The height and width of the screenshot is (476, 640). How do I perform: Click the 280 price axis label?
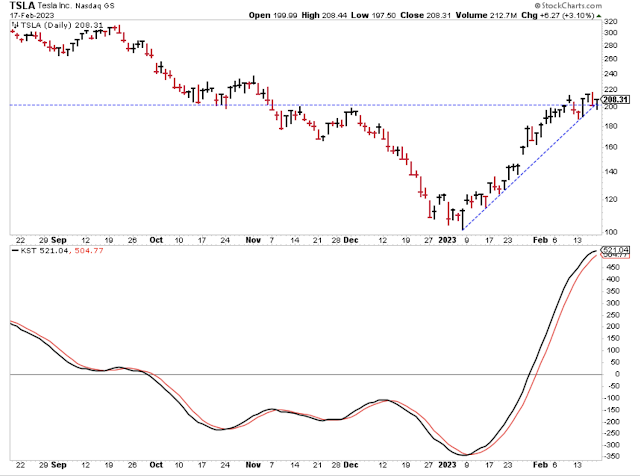pos(611,46)
